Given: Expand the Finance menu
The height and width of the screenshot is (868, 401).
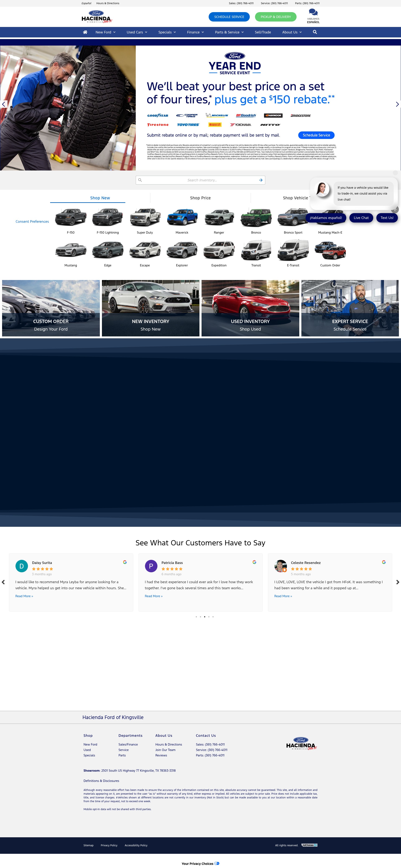Looking at the screenshot, I should click(x=195, y=32).
